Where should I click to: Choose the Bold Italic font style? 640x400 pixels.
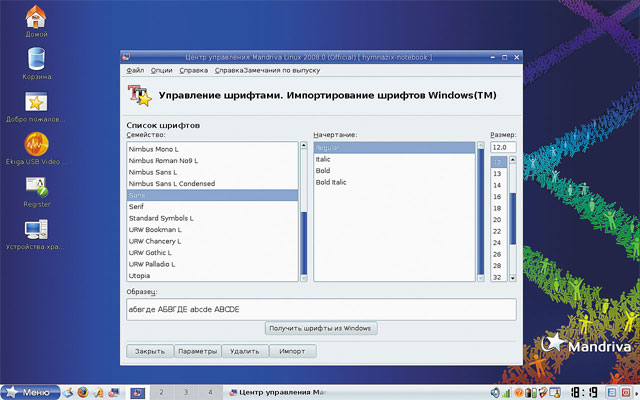394,182
